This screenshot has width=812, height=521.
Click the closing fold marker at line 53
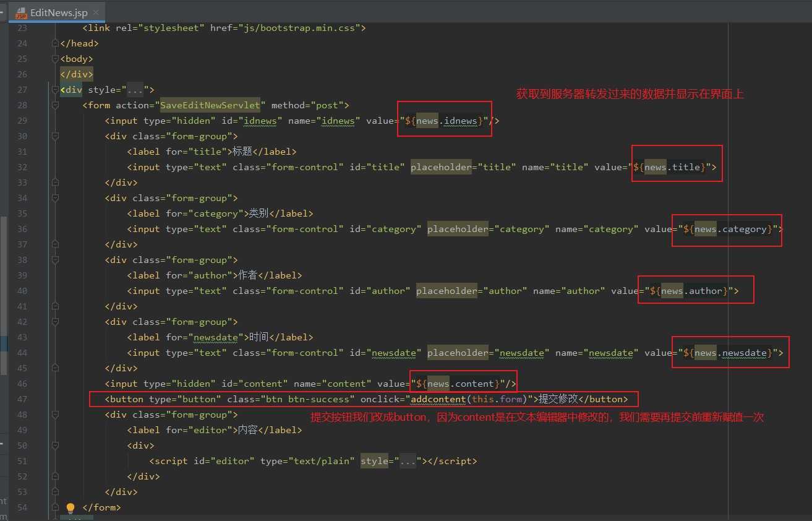[x=55, y=492]
